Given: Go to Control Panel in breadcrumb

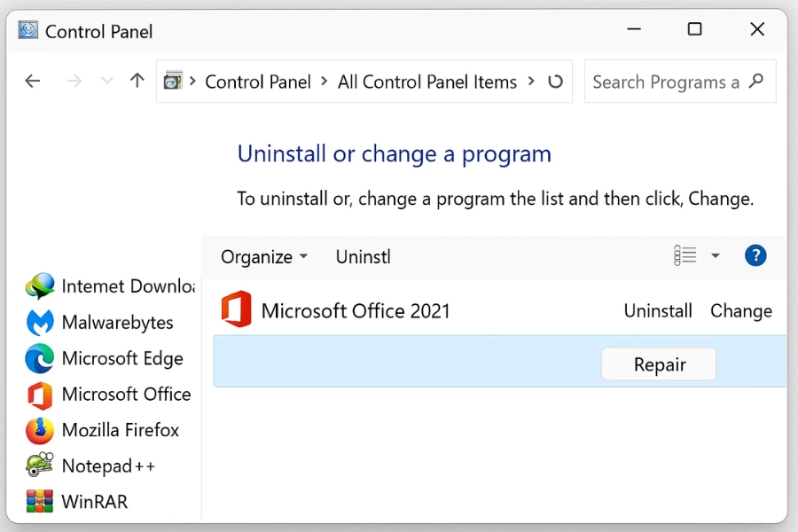Looking at the screenshot, I should point(258,82).
